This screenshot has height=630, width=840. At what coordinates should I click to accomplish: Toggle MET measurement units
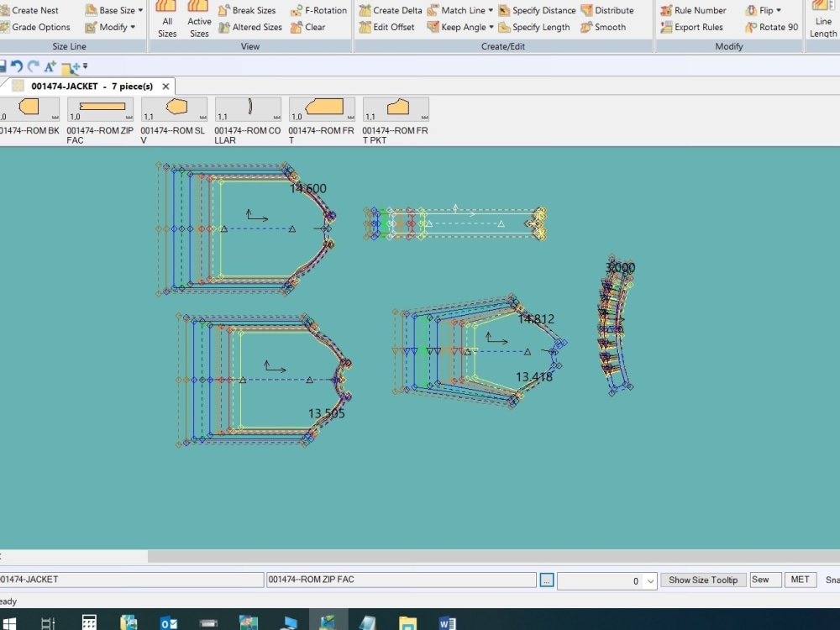coord(800,579)
